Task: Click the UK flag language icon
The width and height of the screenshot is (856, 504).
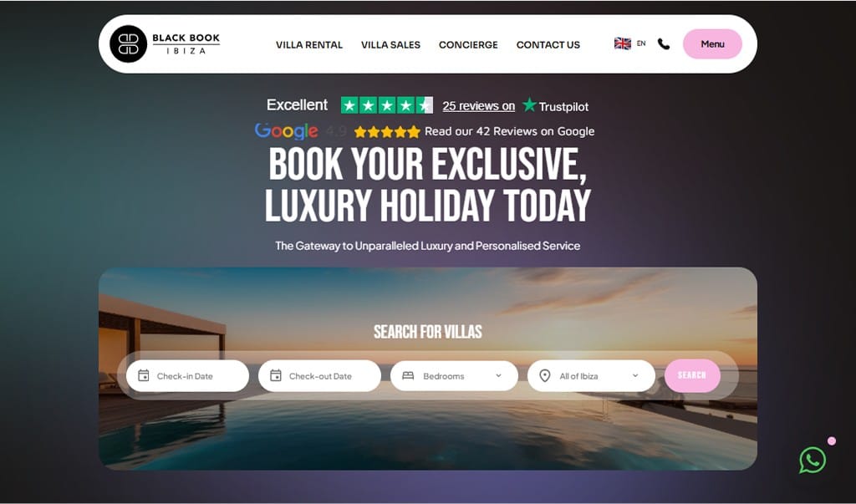Action: click(622, 43)
